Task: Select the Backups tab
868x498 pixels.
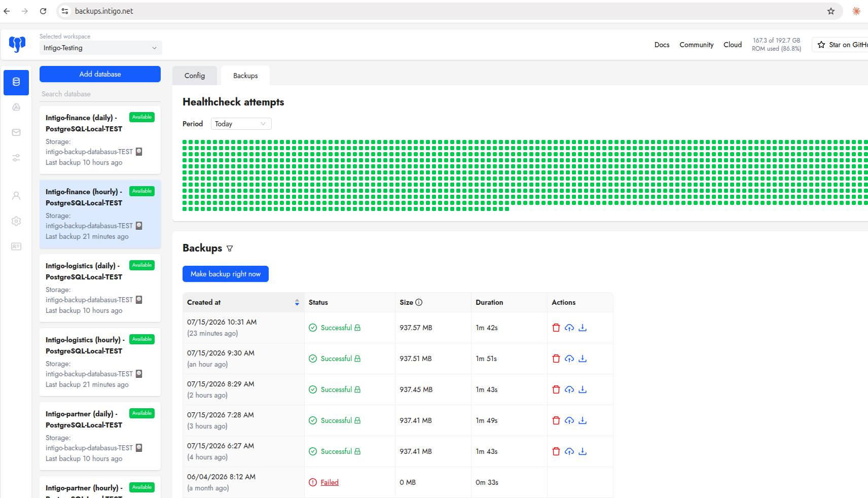Action: [x=245, y=76]
